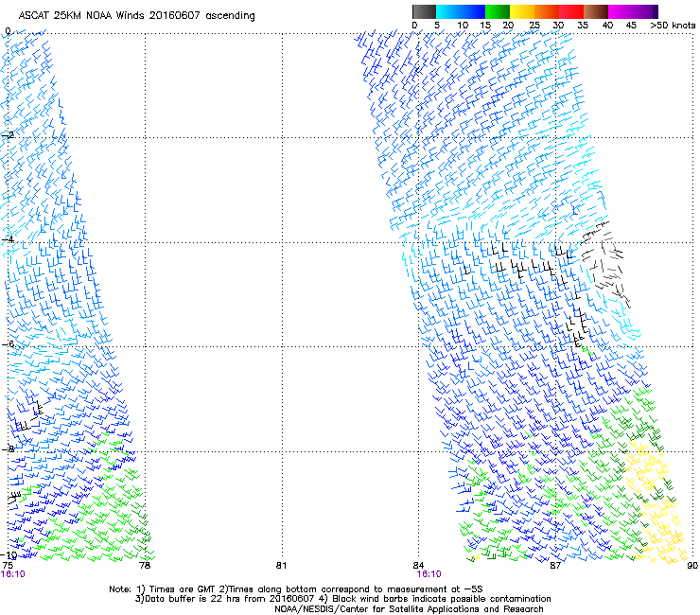Viewport: 700px width, 615px height.
Task: Click the '20' label under the color scale
Action: (509, 26)
